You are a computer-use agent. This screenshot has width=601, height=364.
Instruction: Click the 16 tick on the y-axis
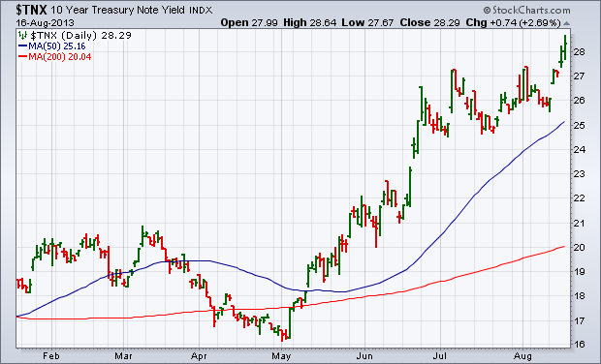point(580,345)
